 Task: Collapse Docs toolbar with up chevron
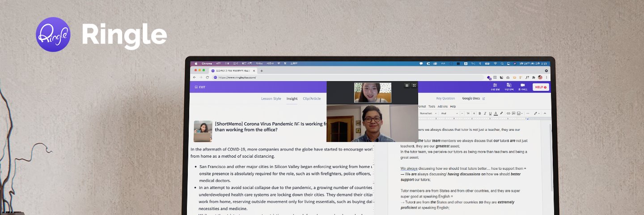[x=545, y=113]
